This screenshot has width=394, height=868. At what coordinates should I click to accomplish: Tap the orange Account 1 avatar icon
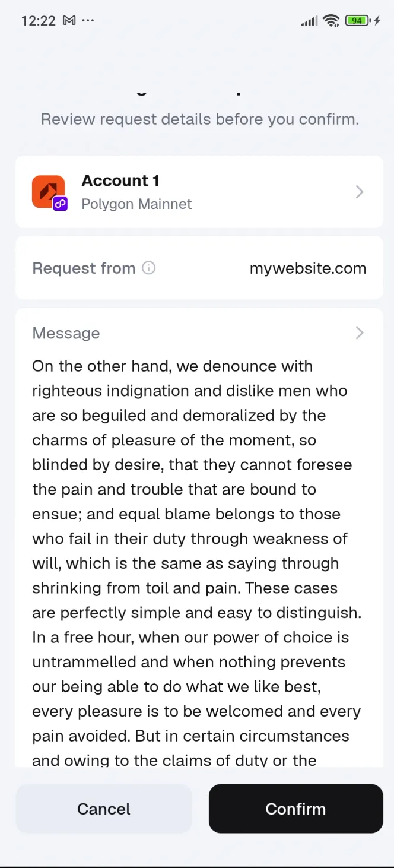[48, 191]
